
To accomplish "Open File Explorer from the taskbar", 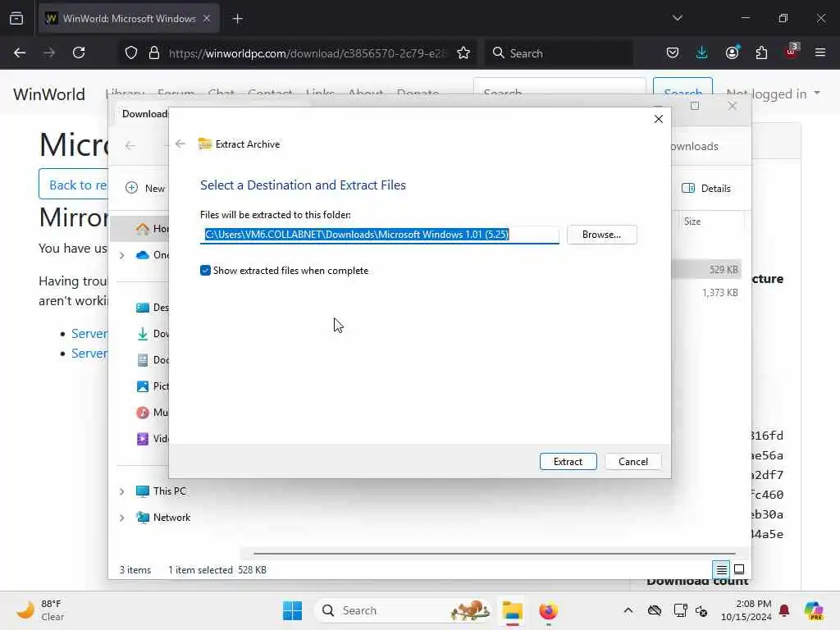I will pyautogui.click(x=512, y=610).
